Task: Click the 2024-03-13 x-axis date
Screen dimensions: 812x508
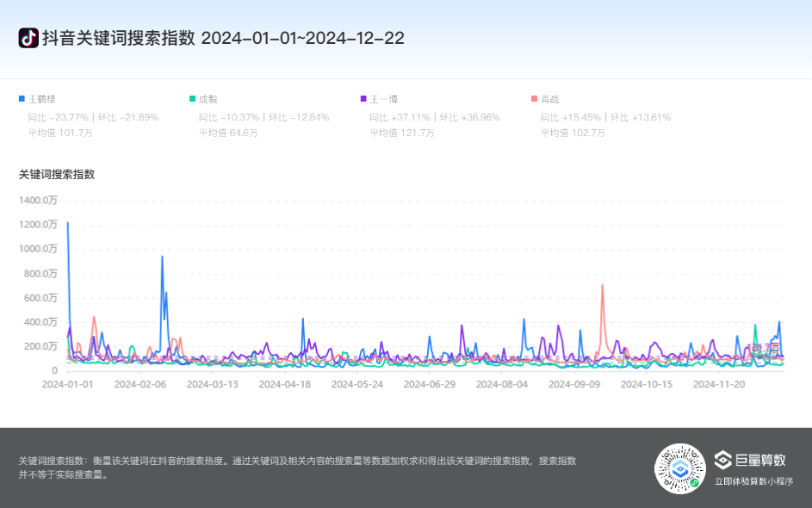Action: pos(213,385)
